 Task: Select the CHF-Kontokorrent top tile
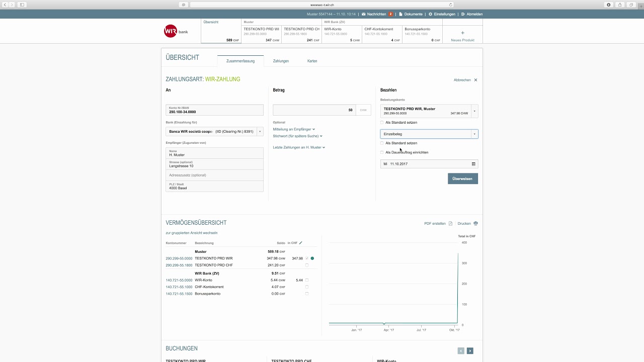coord(382,34)
